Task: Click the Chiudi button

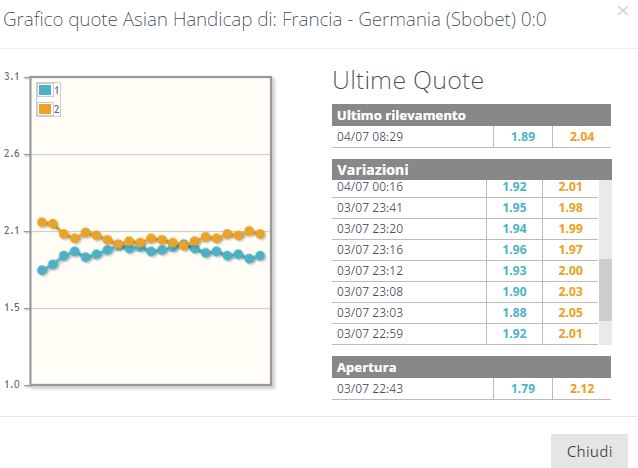Action: (x=589, y=451)
